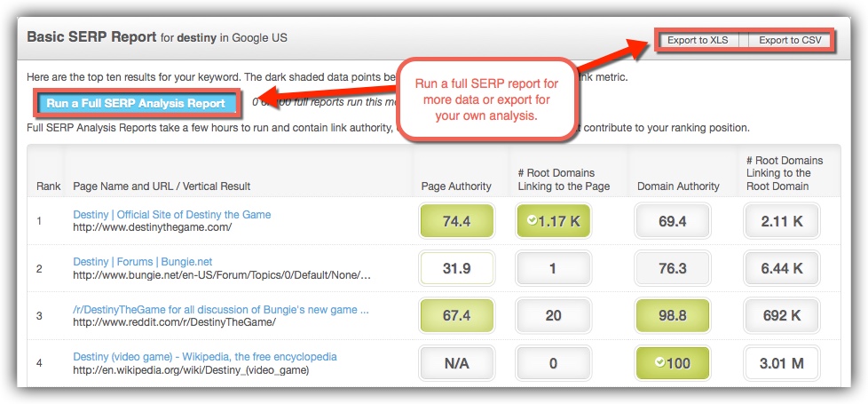Select Domain Authority 98.8 value
This screenshot has height=404, width=868.
673,316
